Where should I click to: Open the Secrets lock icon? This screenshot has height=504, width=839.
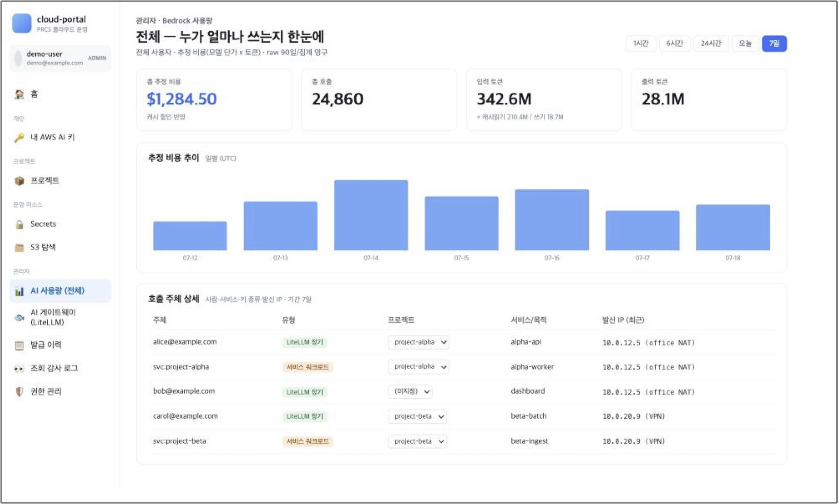coord(19,224)
